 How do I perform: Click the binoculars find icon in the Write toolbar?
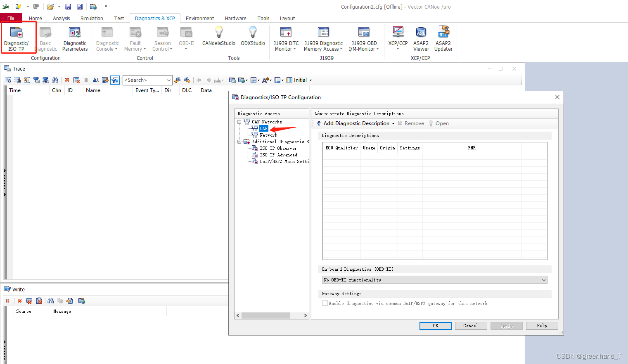click(50, 301)
